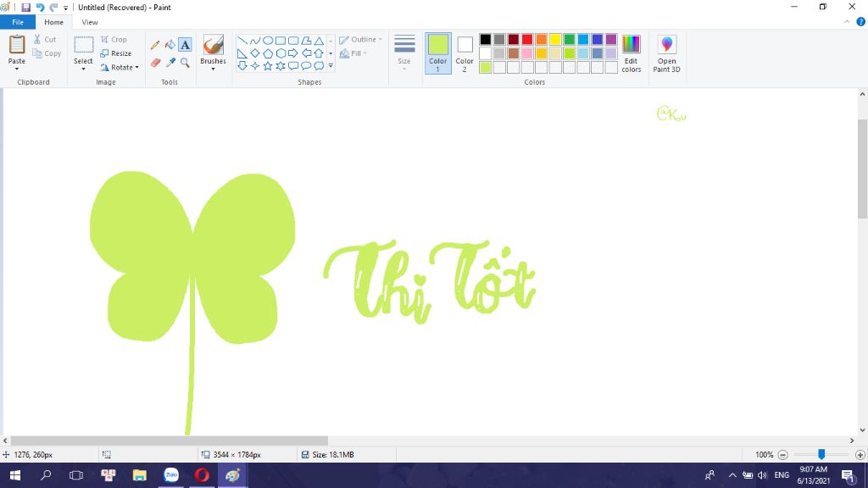Choose the Four-point star shape

point(254,66)
